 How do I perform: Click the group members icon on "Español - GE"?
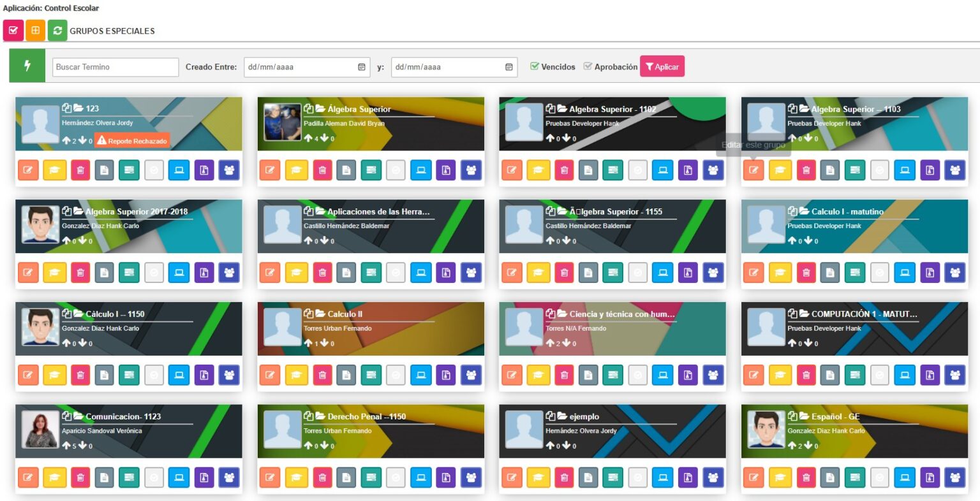click(955, 477)
